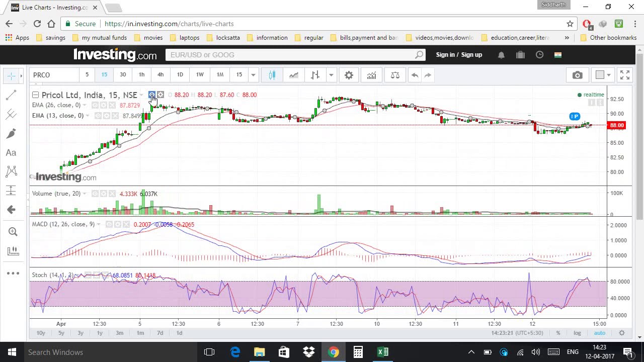Toggle visibility of Pricol Ltd main series
This screenshot has height=362, width=644.
[152, 95]
